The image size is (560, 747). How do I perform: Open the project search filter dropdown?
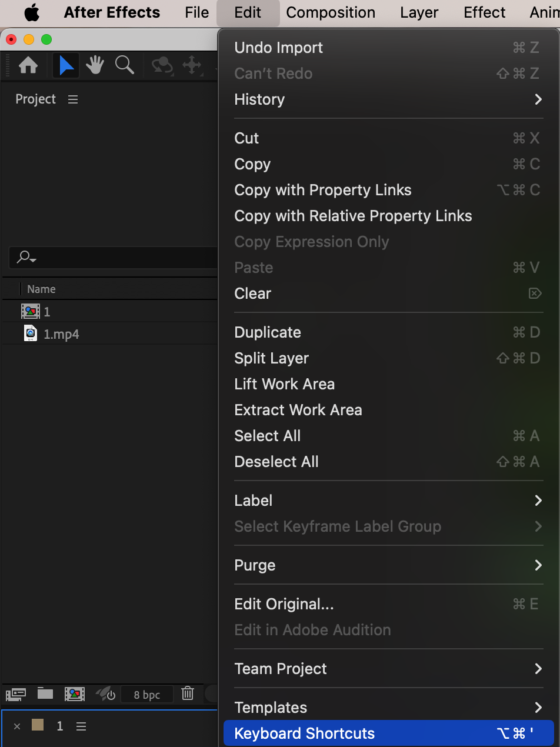27,257
